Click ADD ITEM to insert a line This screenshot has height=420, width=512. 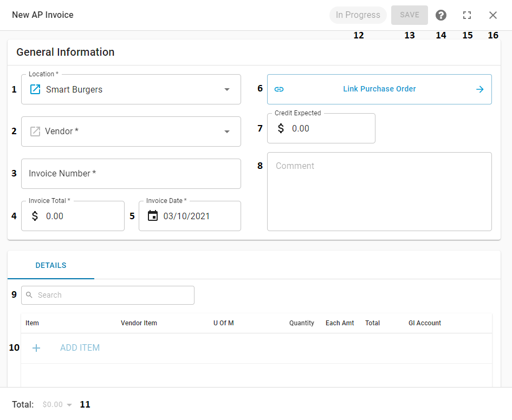click(x=80, y=347)
